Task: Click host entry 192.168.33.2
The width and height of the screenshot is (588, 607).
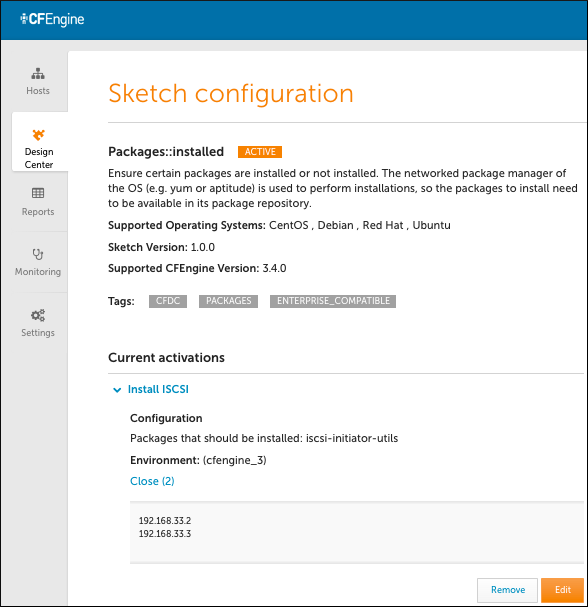Action: pyautogui.click(x=165, y=521)
